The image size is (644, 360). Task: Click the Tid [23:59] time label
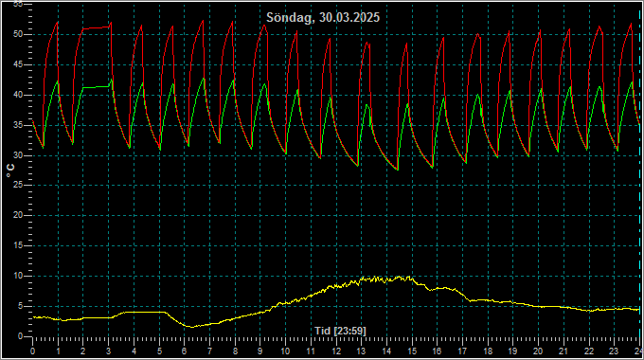[340, 331]
